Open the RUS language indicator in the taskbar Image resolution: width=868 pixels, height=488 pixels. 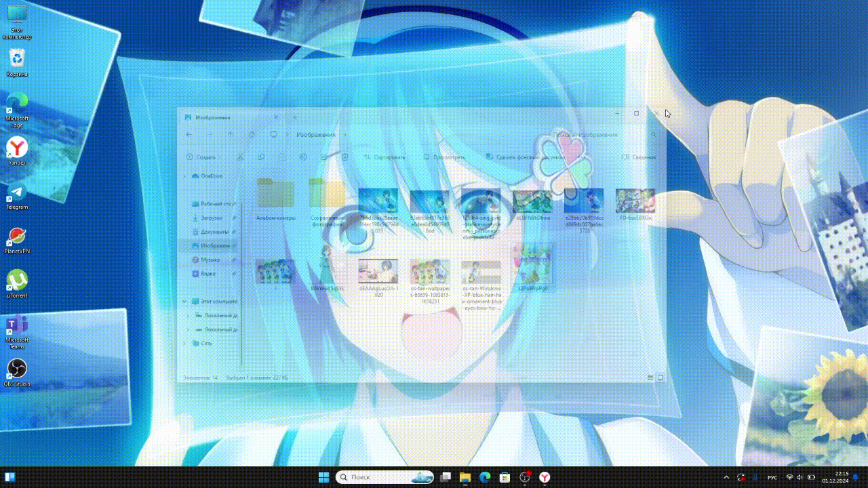(x=772, y=477)
